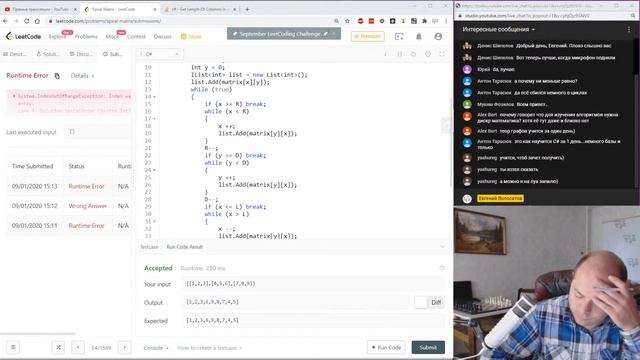Open the editor settings clock icon
This screenshot has height=360, width=640.
tap(428, 54)
